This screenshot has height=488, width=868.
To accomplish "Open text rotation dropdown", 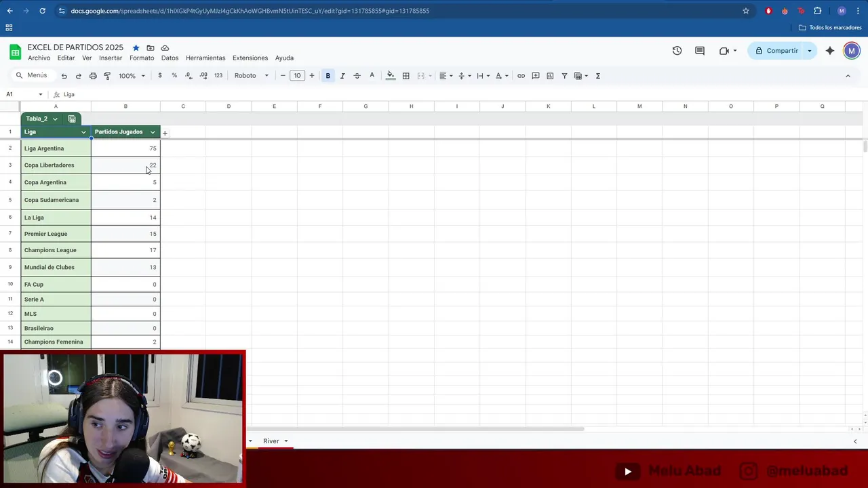I will pyautogui.click(x=502, y=76).
